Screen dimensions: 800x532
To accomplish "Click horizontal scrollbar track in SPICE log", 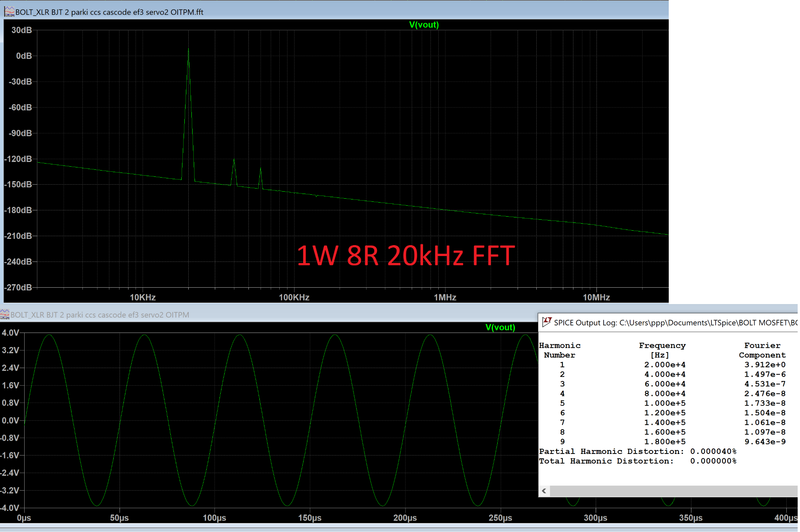I will (674, 491).
